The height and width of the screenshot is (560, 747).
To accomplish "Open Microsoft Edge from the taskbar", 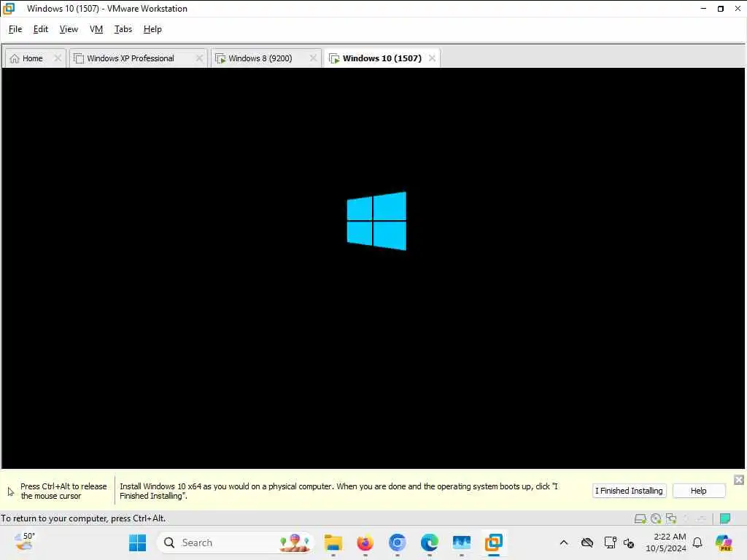I will [x=429, y=542].
